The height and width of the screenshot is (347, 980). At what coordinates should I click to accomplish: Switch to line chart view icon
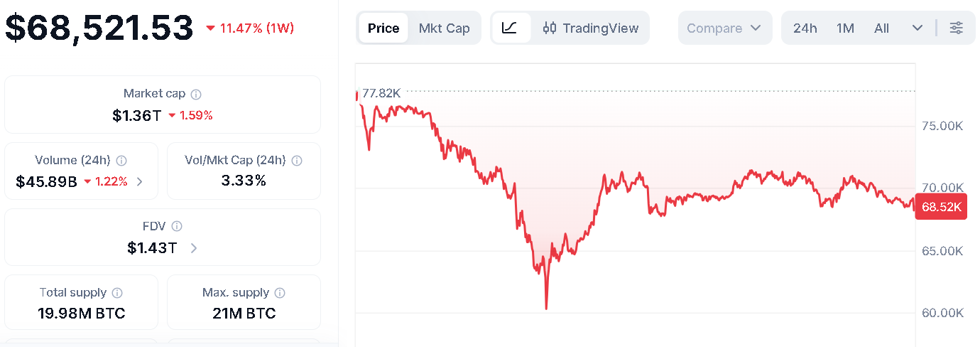click(510, 28)
